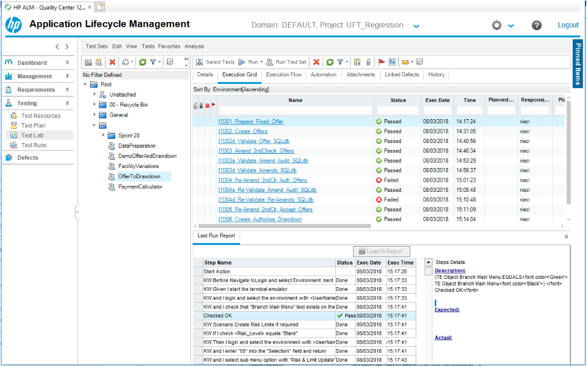Click the Select Columns icon in grid toolbar
This screenshot has width=588, height=367.
pos(357,62)
